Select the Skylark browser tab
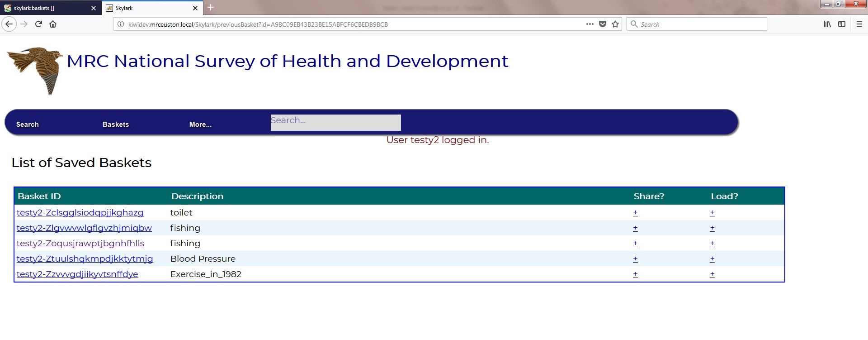Image resolution: width=868 pixels, height=340 pixels. [153, 8]
